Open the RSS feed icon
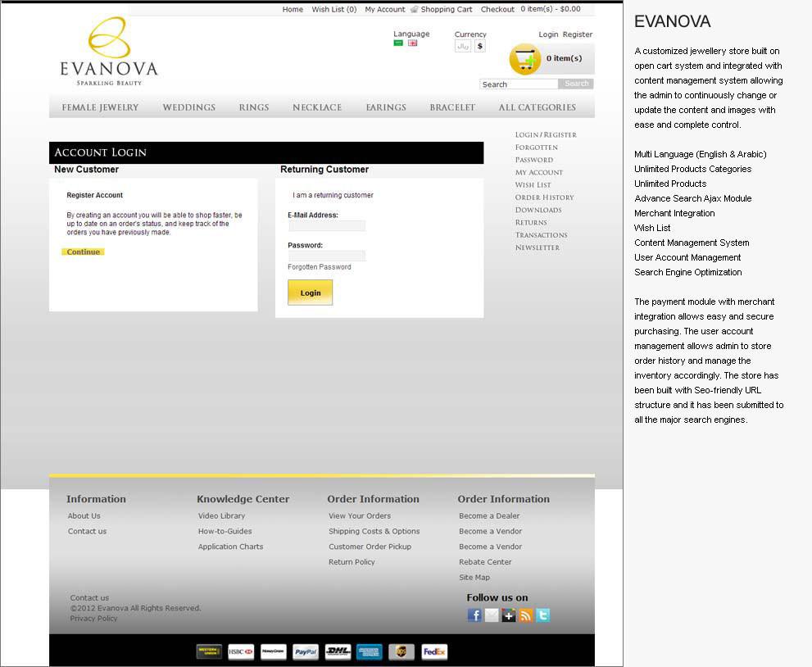Image resolution: width=812 pixels, height=667 pixels. pyautogui.click(x=525, y=615)
